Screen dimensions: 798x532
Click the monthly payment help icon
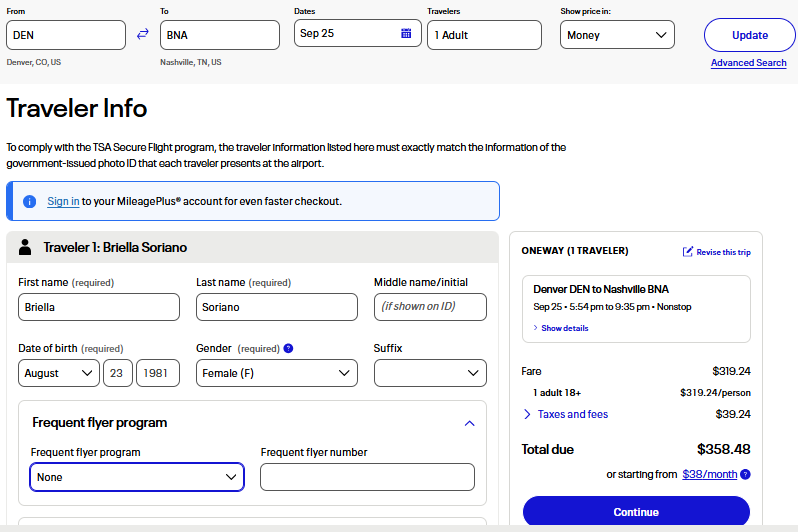tap(745, 474)
